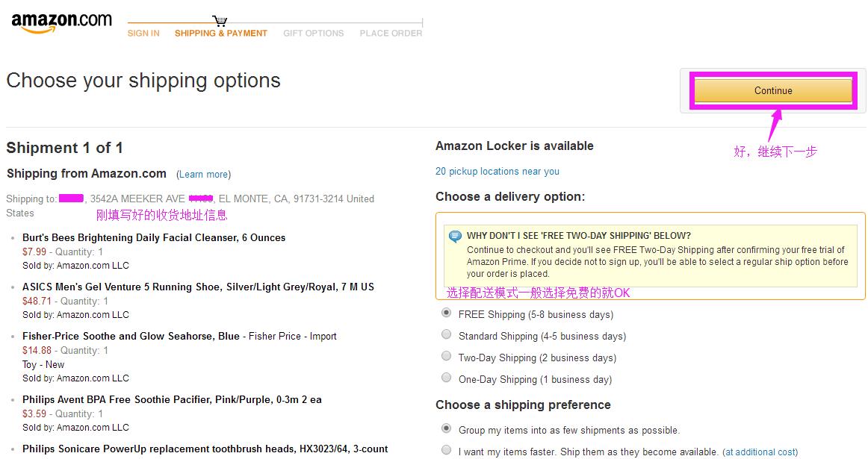
Task: Click the speech bubble info icon
Action: click(x=455, y=237)
